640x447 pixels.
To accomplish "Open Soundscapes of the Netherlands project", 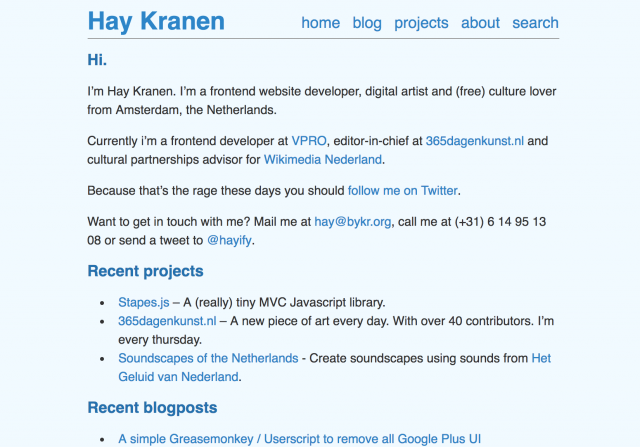I will tap(208, 358).
